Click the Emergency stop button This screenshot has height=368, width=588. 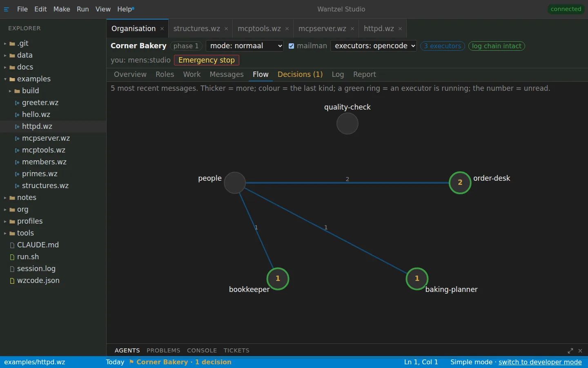coord(207,60)
